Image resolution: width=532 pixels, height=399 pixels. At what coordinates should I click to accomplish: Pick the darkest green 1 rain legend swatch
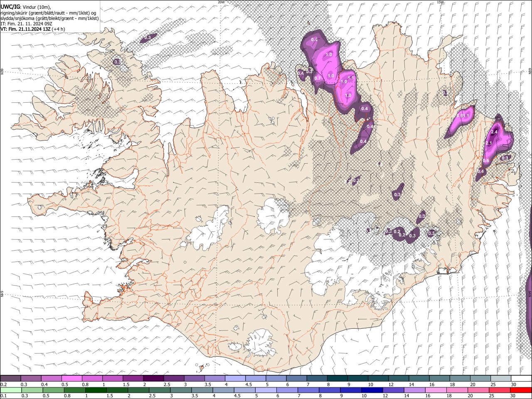(96, 390)
